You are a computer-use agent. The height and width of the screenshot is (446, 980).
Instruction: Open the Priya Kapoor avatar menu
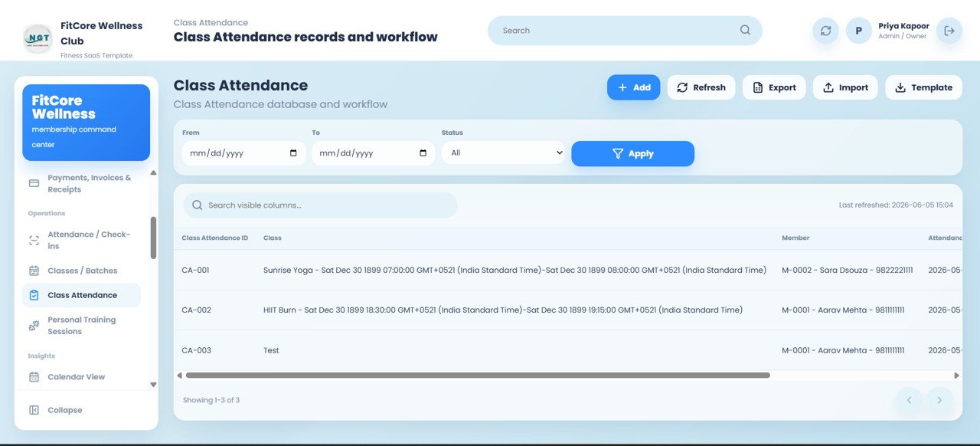(859, 31)
